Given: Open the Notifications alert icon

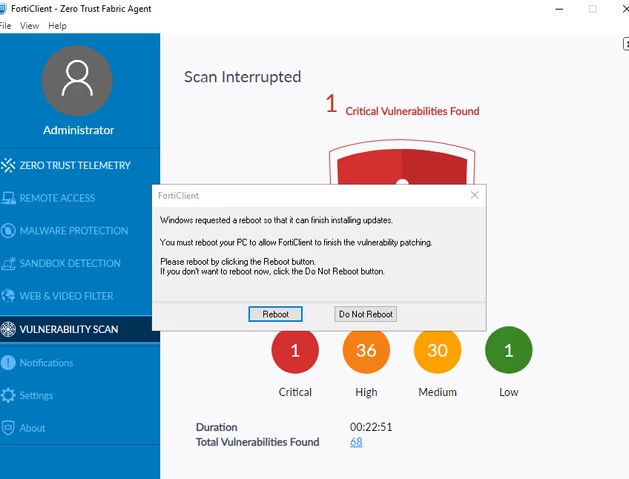Looking at the screenshot, I should (x=8, y=363).
